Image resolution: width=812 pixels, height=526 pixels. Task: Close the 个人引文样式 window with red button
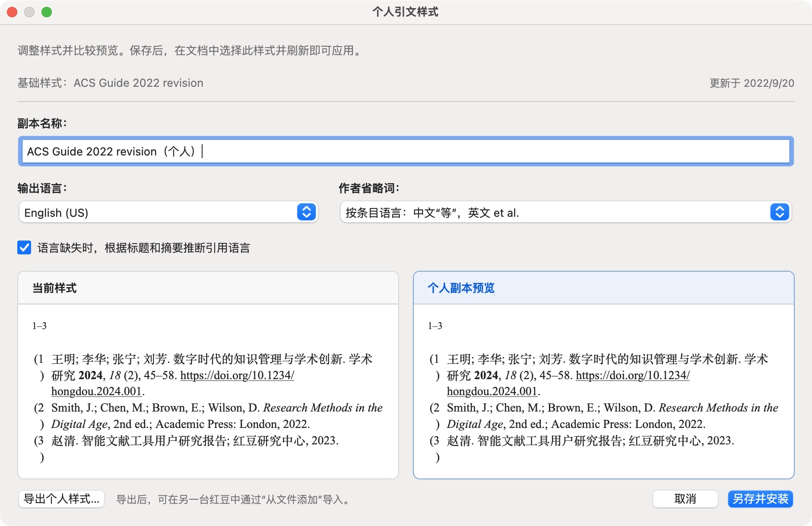pos(12,12)
